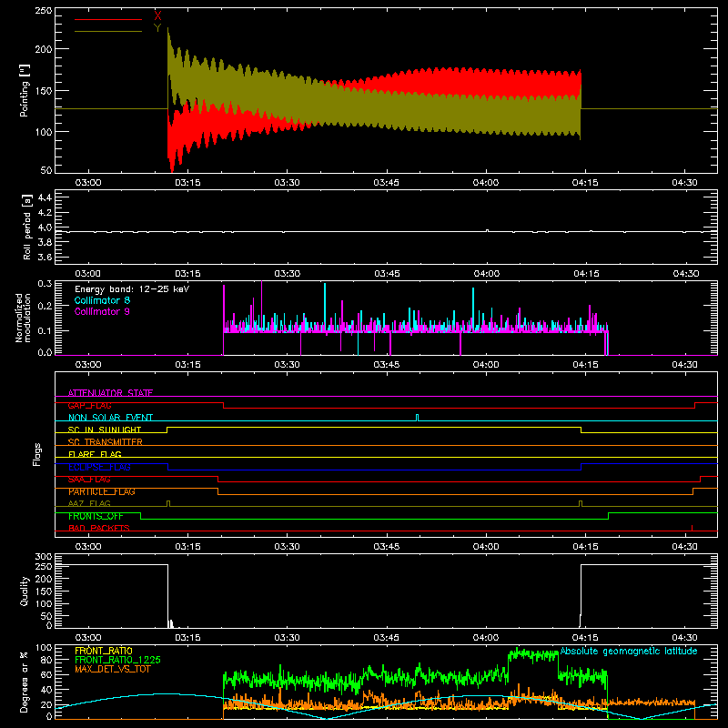Click the 100 tick on 'Degrees or %' axis

pyautogui.click(x=44, y=648)
